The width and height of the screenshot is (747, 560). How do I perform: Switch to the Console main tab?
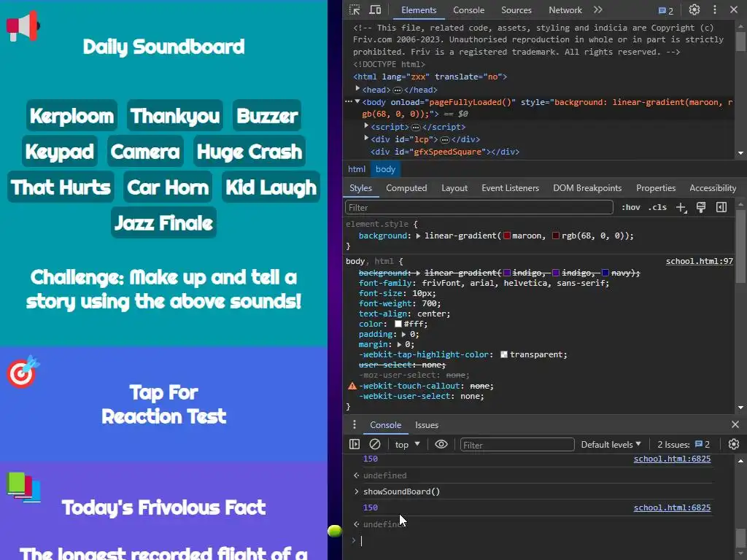pos(468,10)
